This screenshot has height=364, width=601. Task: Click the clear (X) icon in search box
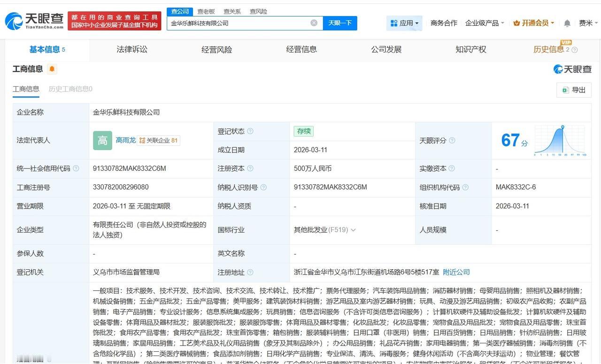[314, 23]
